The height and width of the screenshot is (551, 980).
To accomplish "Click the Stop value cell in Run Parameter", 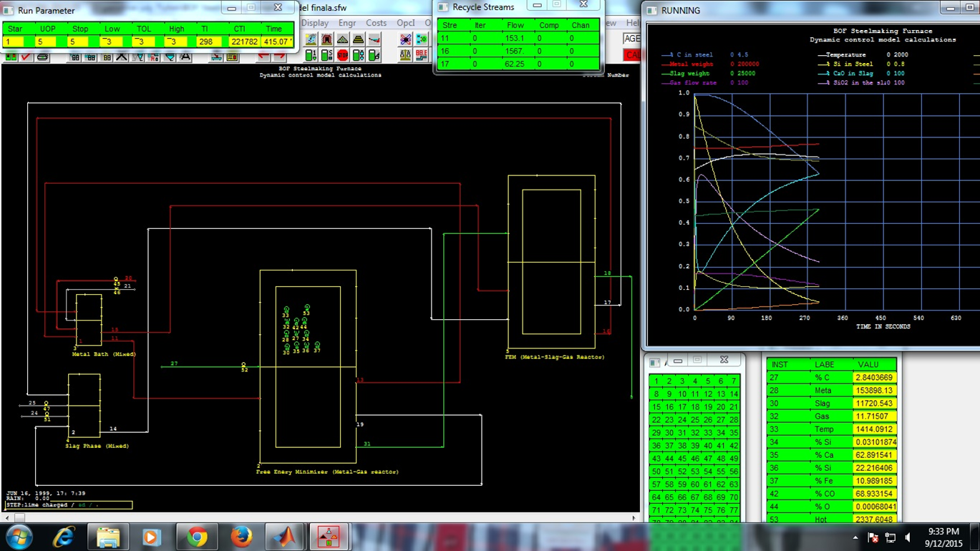I will click(79, 42).
